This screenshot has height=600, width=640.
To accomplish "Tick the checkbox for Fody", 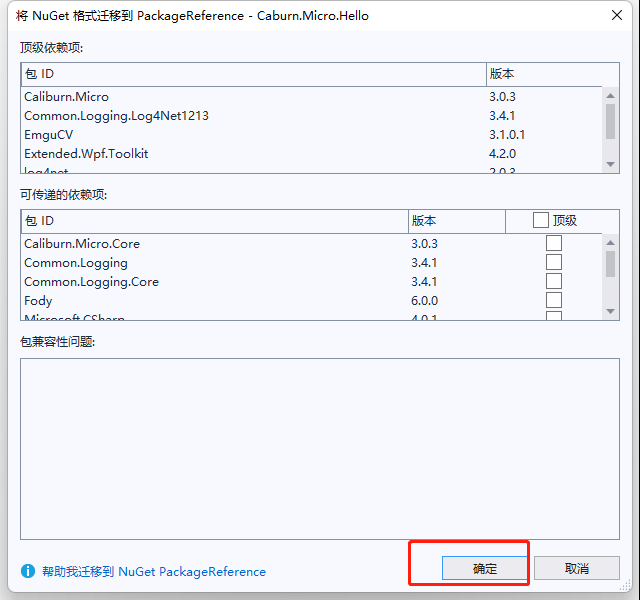I will (554, 300).
